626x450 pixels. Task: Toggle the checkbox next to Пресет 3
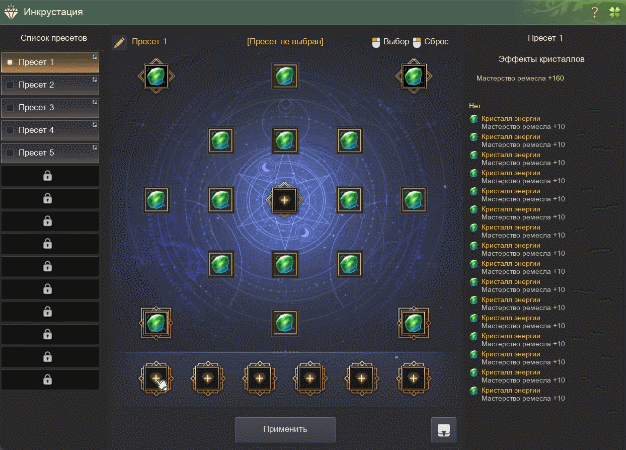click(10, 107)
